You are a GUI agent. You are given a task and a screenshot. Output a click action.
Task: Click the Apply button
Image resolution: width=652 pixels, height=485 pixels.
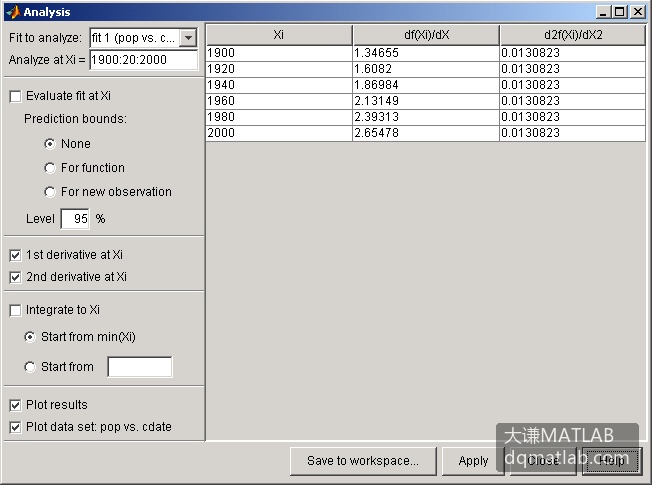click(x=473, y=461)
